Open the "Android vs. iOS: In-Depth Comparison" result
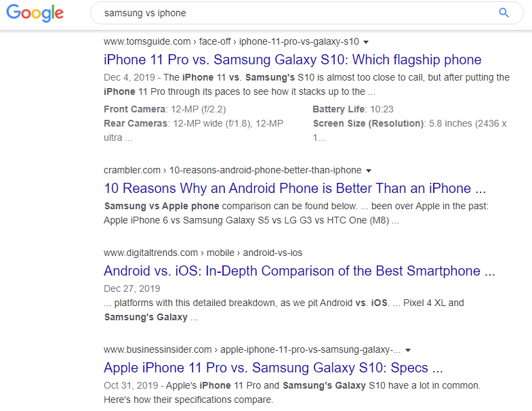 (299, 271)
